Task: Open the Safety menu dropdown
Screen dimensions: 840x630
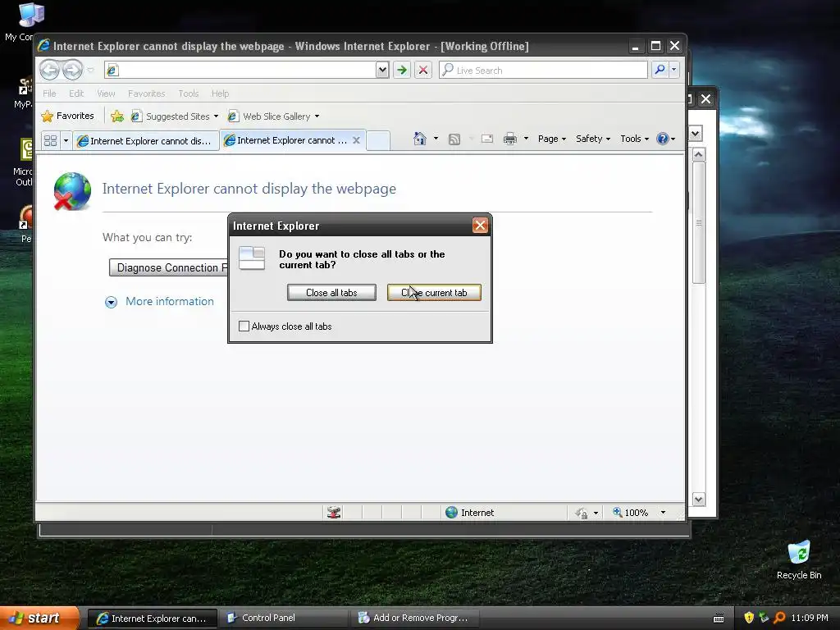Action: [x=593, y=139]
